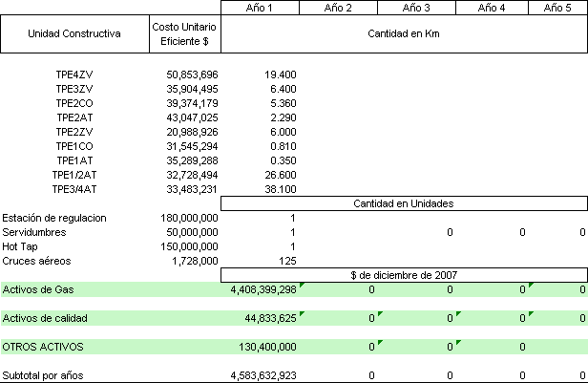Select the Estación de regulacion label
Screen dimensions: 588x383
click(53, 218)
